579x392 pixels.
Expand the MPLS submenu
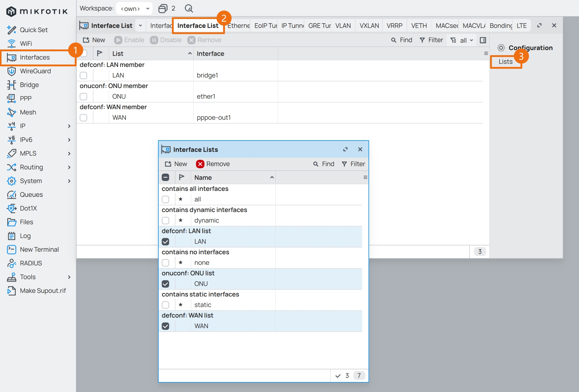pos(69,153)
